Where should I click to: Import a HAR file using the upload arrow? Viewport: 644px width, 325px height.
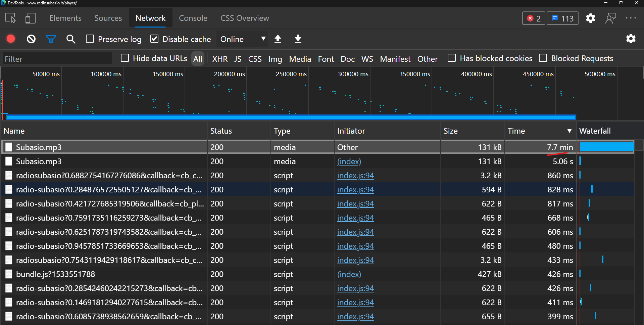(278, 39)
